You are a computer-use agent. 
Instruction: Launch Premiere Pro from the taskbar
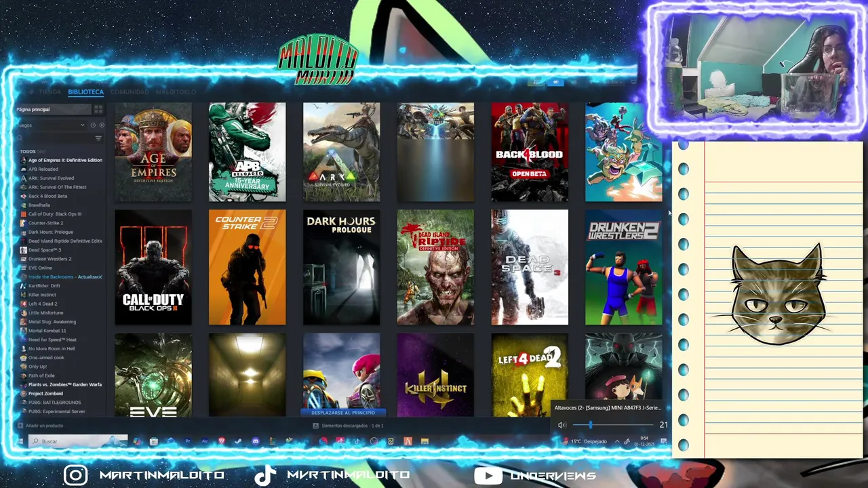coord(188,441)
